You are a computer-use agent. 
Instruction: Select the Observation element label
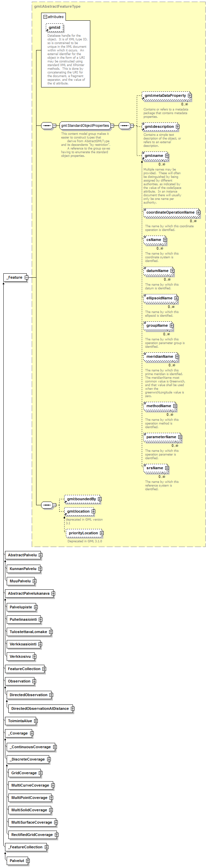(x=19, y=681)
